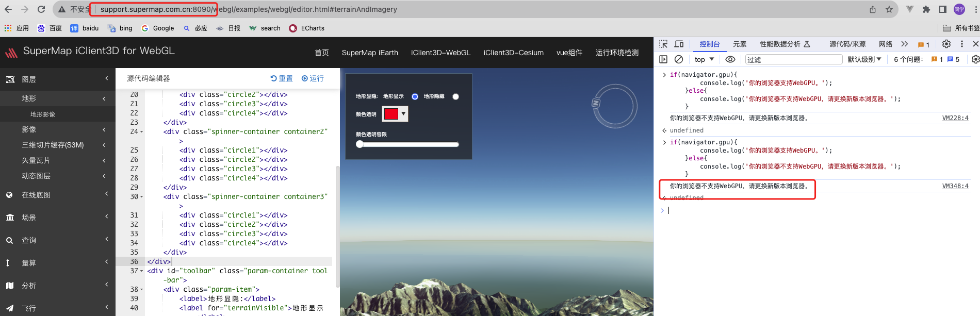Toggle the DevTools device toolbar icon
The image size is (980, 316).
point(679,44)
